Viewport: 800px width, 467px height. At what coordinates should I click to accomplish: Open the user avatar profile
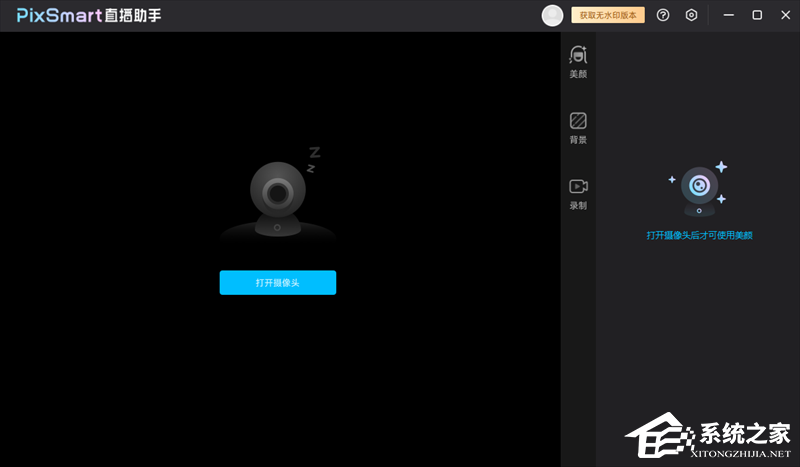click(x=552, y=15)
